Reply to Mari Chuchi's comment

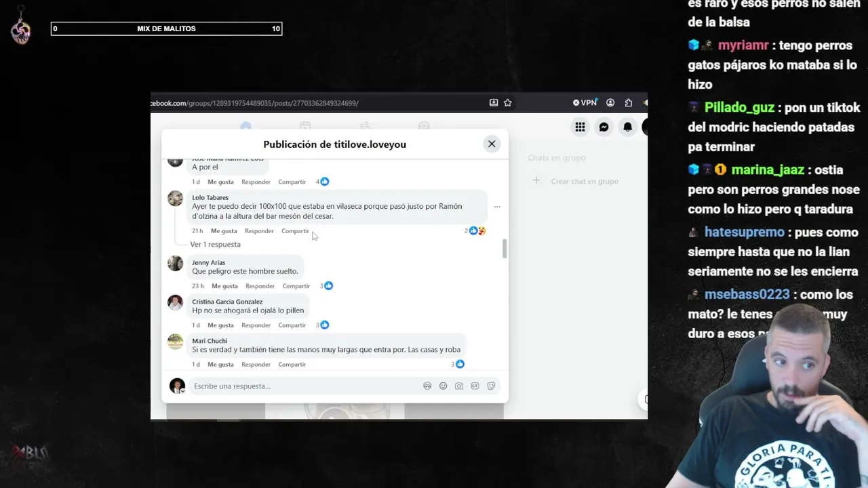256,365
